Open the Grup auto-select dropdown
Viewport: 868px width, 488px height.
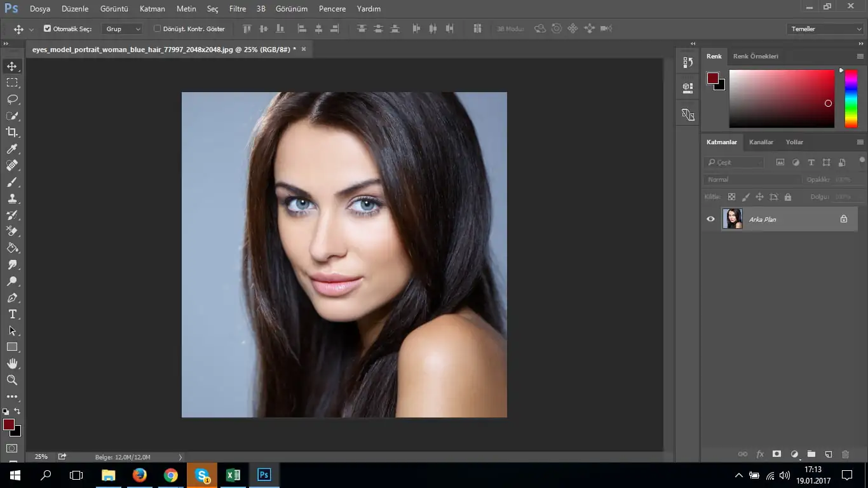tap(123, 29)
